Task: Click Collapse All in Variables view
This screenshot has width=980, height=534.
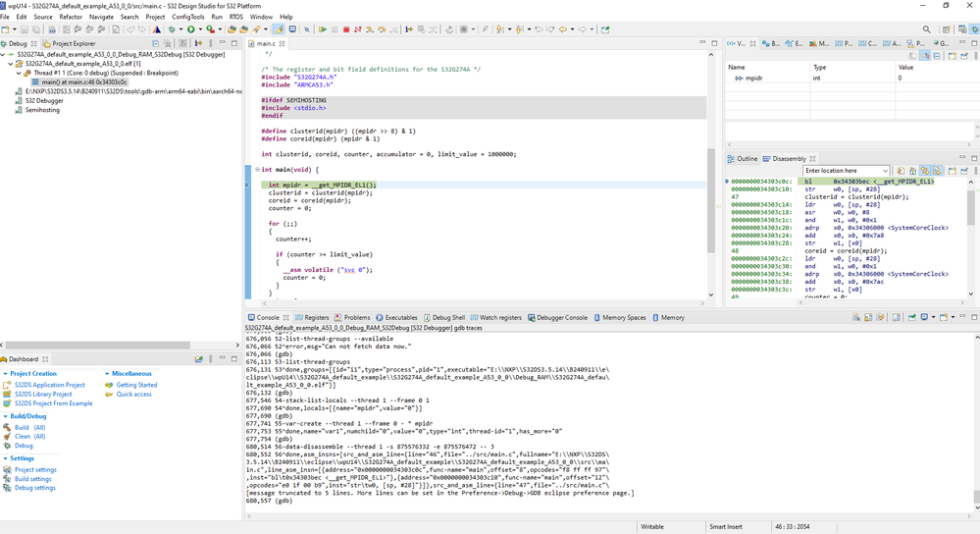Action: 937,56
